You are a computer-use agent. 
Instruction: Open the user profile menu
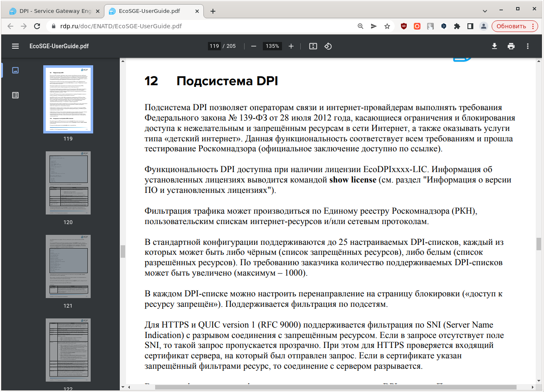coord(484,26)
